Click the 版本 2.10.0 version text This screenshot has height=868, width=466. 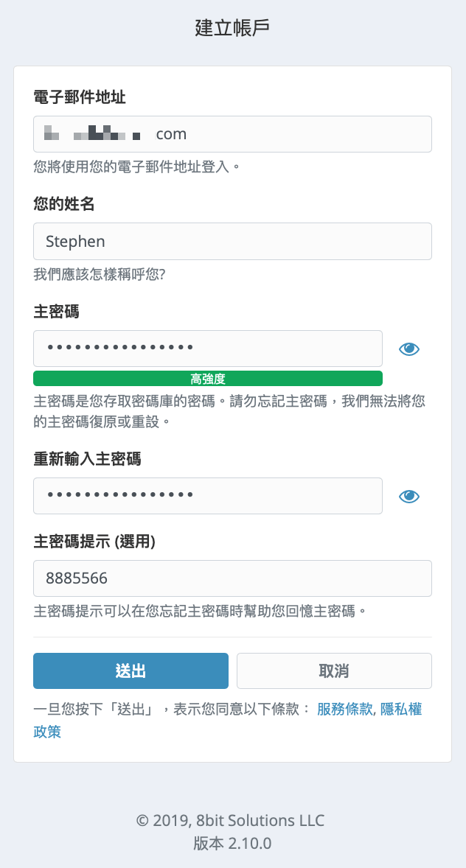coord(232,843)
